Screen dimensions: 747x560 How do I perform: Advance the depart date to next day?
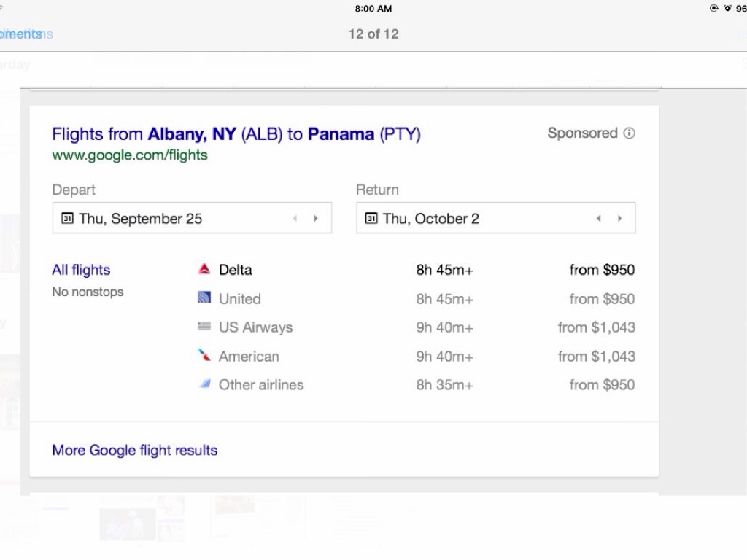[316, 218]
